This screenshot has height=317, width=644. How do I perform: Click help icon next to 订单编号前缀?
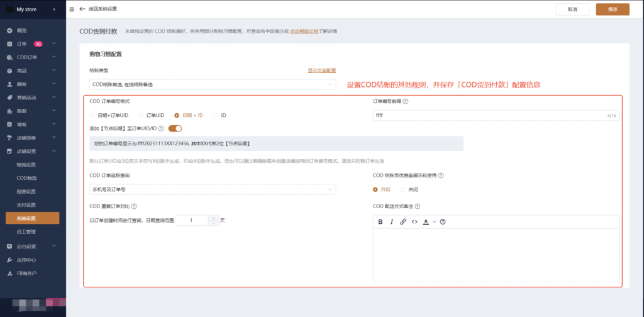406,101
